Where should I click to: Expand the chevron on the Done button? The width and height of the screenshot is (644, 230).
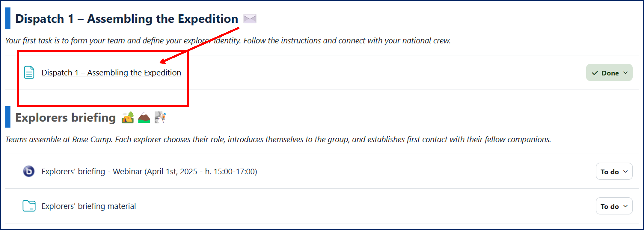pos(625,73)
